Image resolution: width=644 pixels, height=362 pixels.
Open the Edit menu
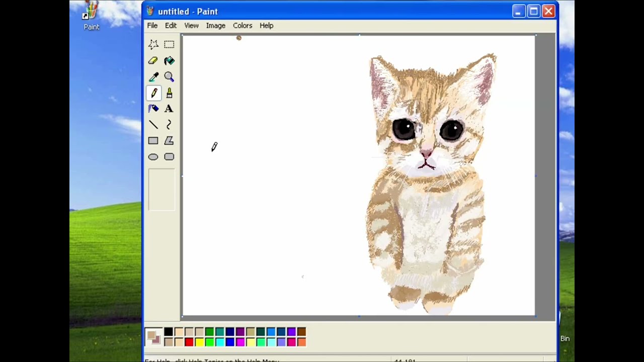tap(171, 25)
